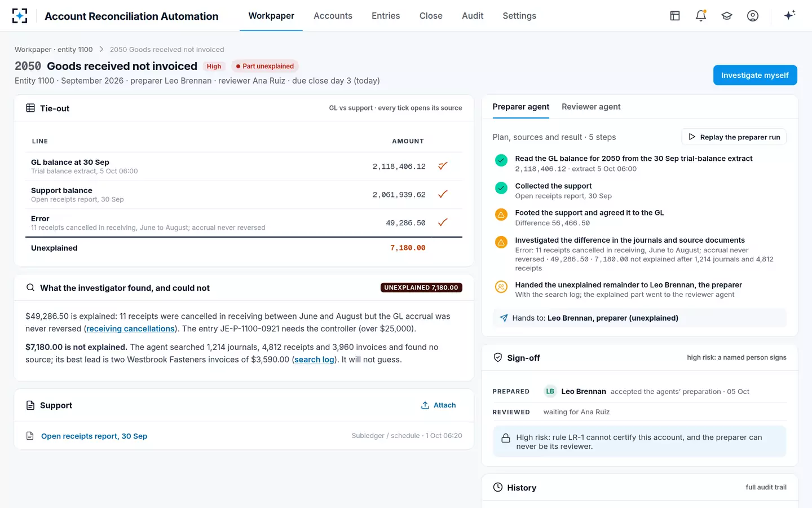Click the tick for GL balance row
This screenshot has height=508, width=812.
click(443, 166)
